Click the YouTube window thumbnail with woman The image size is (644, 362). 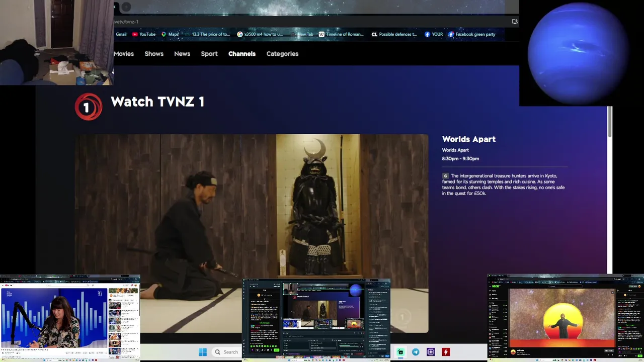point(70,318)
